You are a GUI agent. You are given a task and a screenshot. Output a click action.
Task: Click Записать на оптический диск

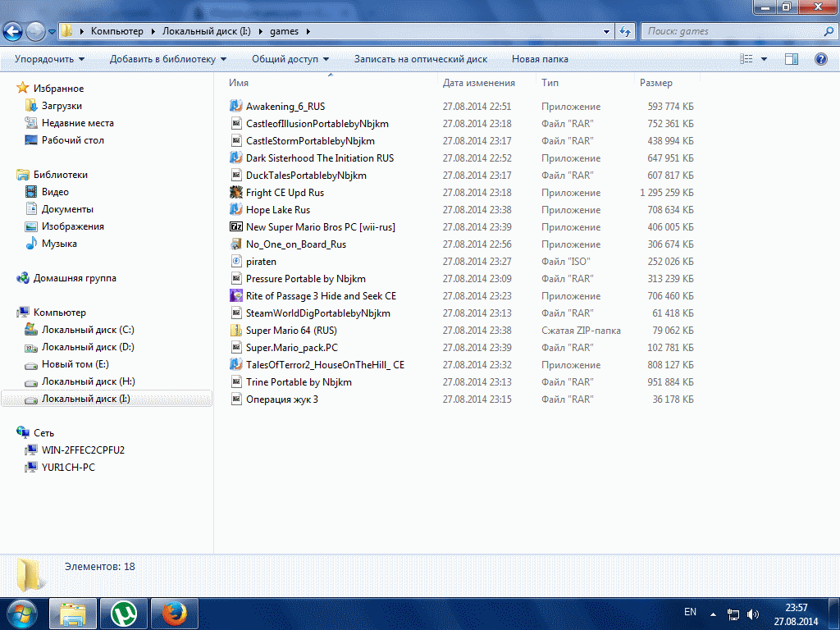pyautogui.click(x=421, y=59)
